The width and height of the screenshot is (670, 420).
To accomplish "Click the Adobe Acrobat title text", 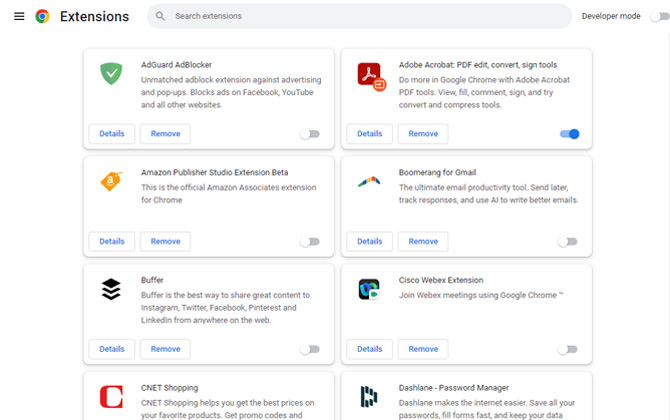I will 478,65.
